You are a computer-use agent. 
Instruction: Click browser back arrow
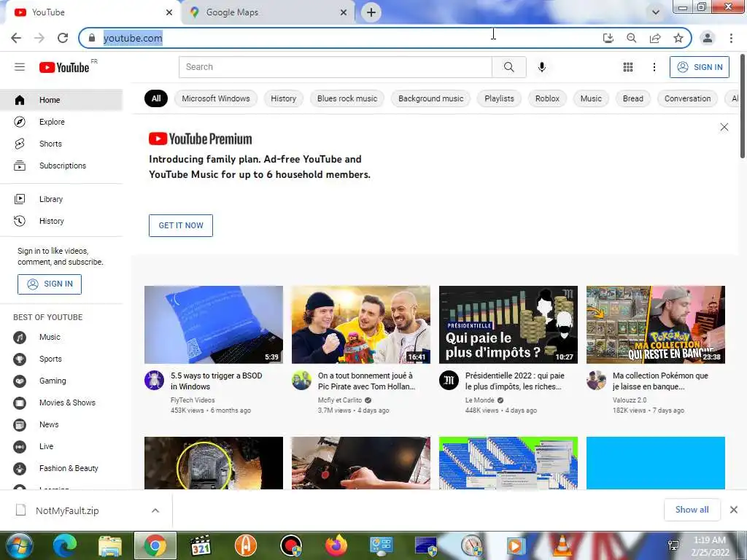click(x=16, y=38)
